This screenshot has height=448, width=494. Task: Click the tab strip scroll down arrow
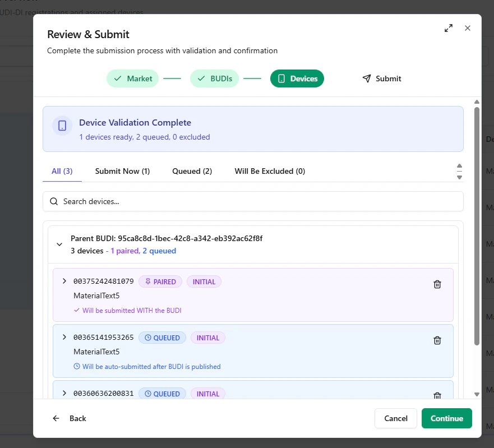459,177
